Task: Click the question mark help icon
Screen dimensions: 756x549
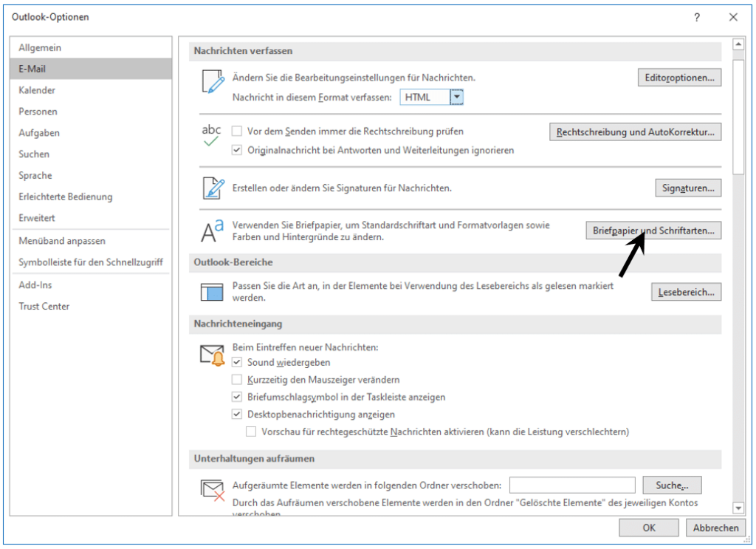Action: pos(697,18)
